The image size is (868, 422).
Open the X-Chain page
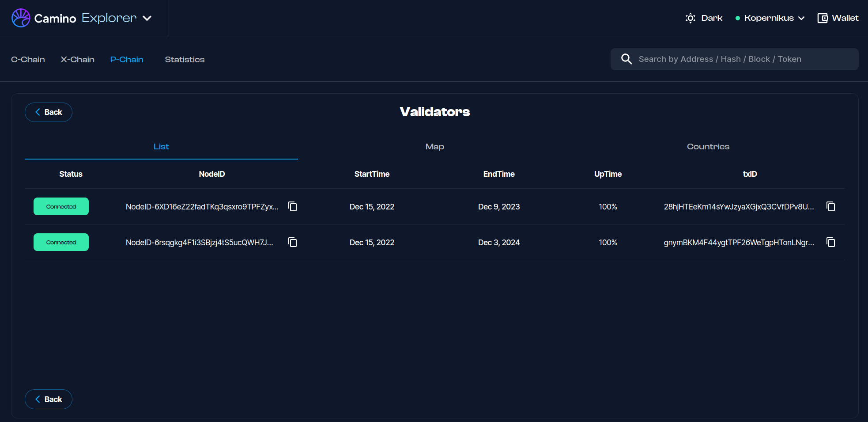click(x=77, y=60)
